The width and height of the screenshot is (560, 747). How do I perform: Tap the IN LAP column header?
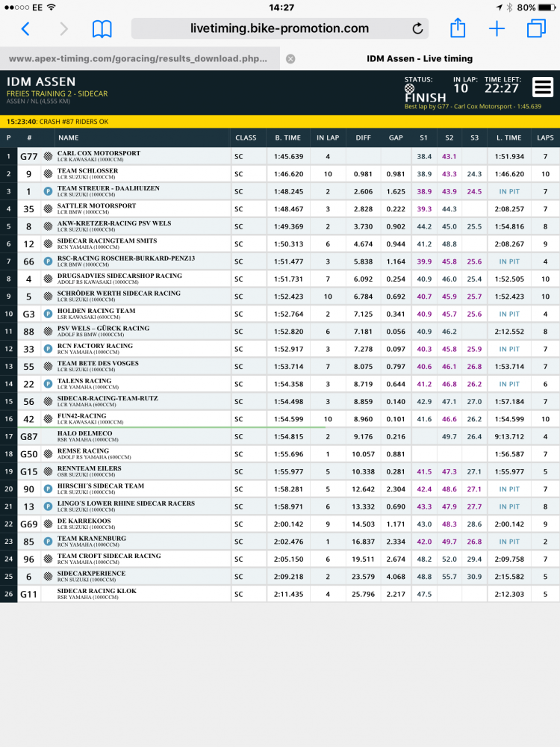click(328, 137)
